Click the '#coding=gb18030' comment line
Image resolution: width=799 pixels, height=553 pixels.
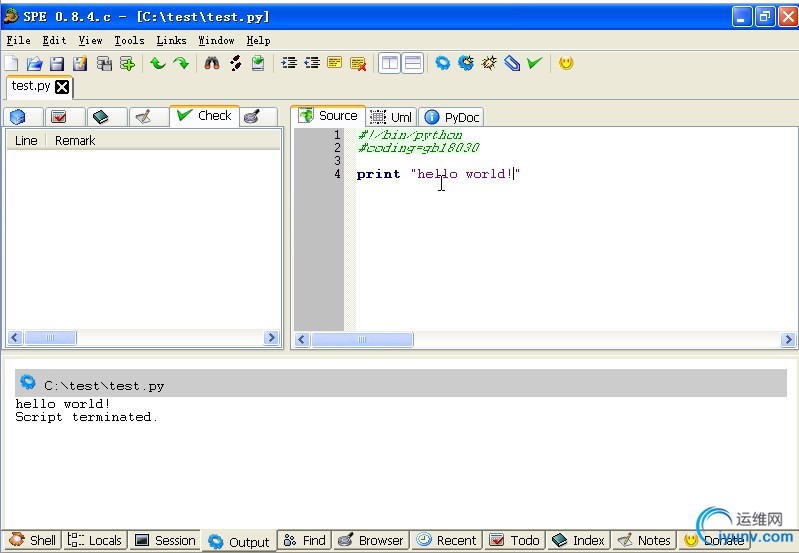418,148
